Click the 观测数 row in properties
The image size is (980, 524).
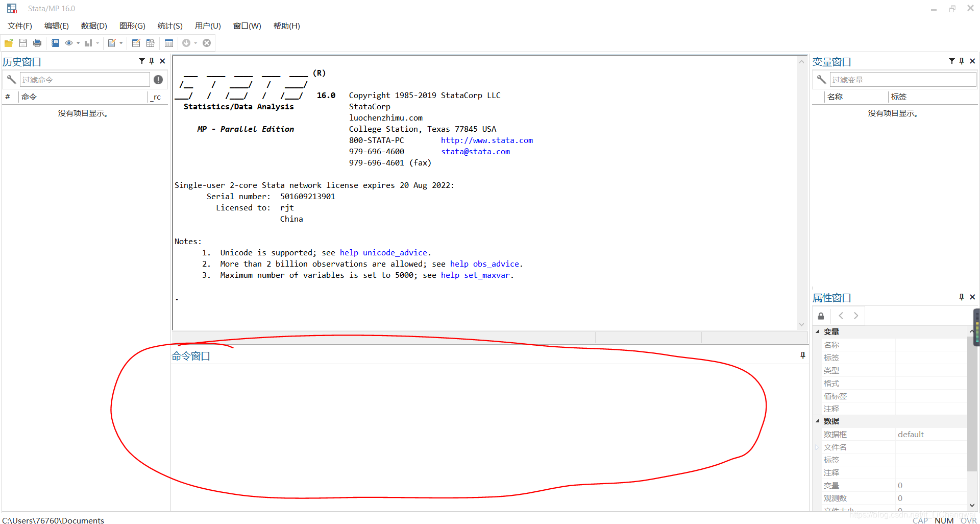coord(890,498)
